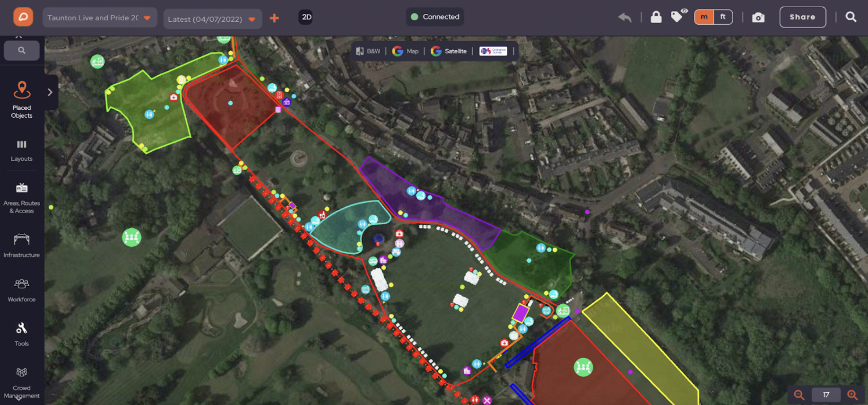Open the Workforce section
Viewport: 868px width, 405px height.
[x=22, y=290]
